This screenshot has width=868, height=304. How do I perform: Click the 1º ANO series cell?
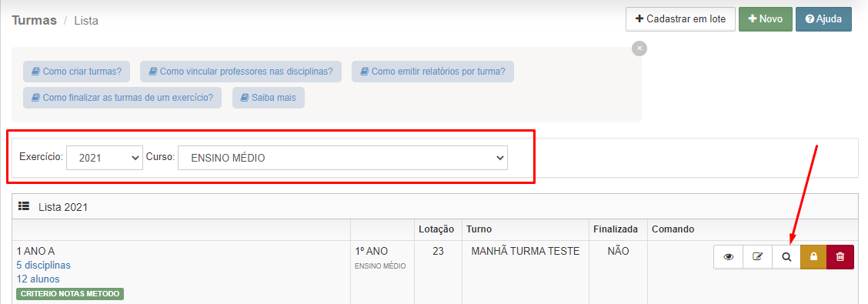click(372, 252)
